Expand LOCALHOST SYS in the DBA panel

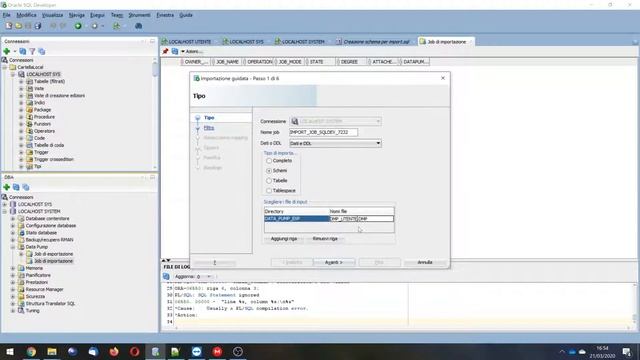(x=5, y=204)
